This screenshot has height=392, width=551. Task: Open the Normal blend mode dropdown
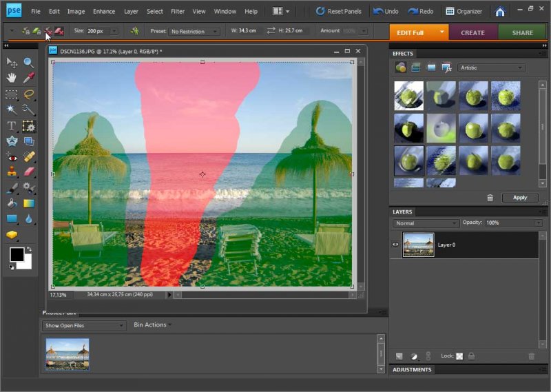click(426, 223)
